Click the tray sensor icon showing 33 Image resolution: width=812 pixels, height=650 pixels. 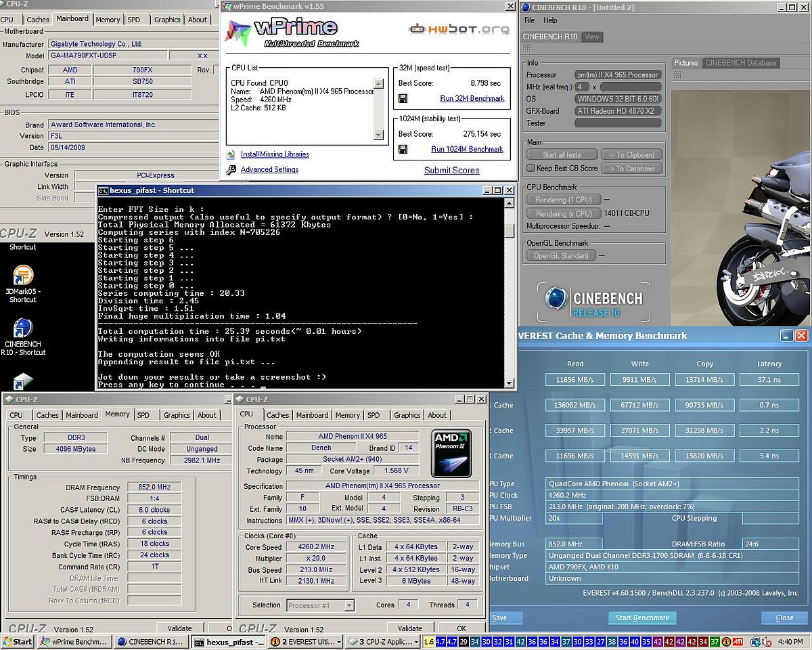[589, 641]
